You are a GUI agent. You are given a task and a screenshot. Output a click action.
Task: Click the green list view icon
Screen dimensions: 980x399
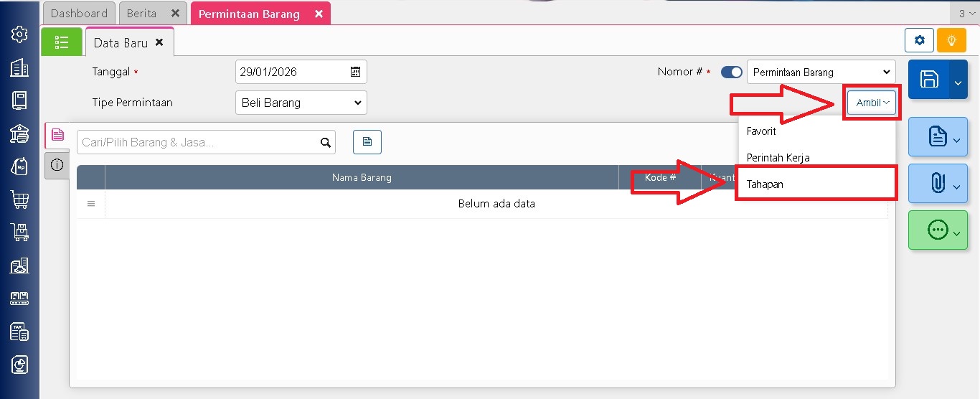tap(62, 42)
